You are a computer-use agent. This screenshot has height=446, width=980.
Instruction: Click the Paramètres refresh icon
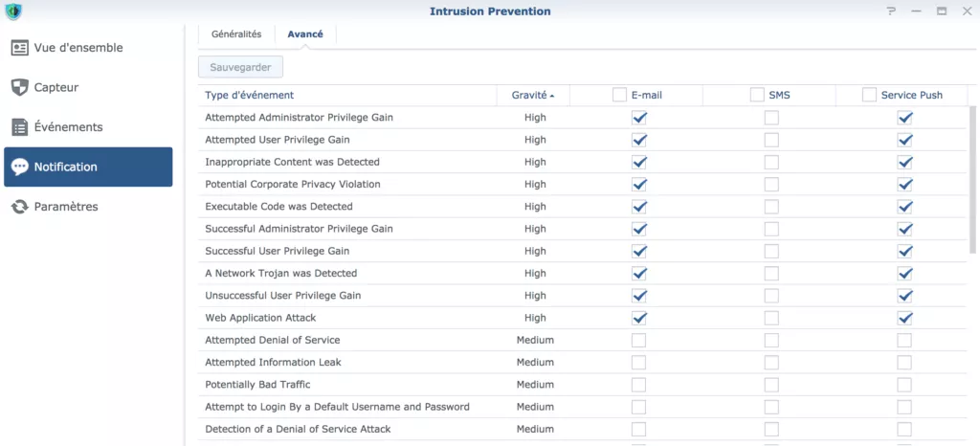pos(20,206)
